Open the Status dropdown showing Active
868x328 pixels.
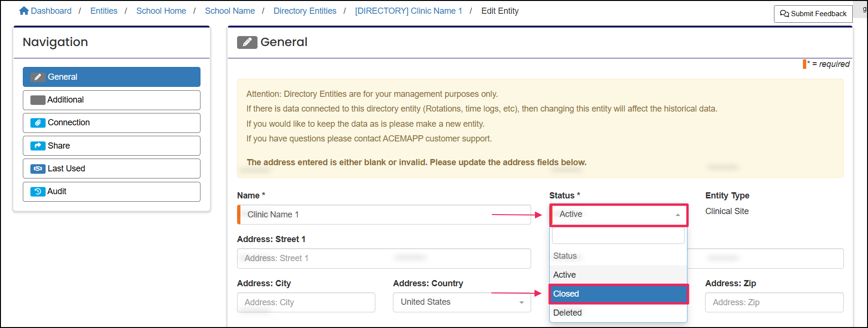(x=619, y=215)
